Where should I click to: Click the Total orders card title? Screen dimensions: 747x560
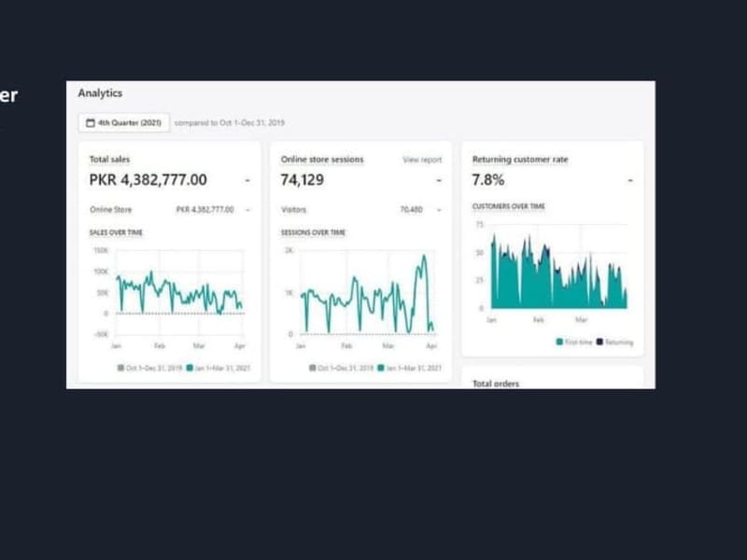(496, 384)
